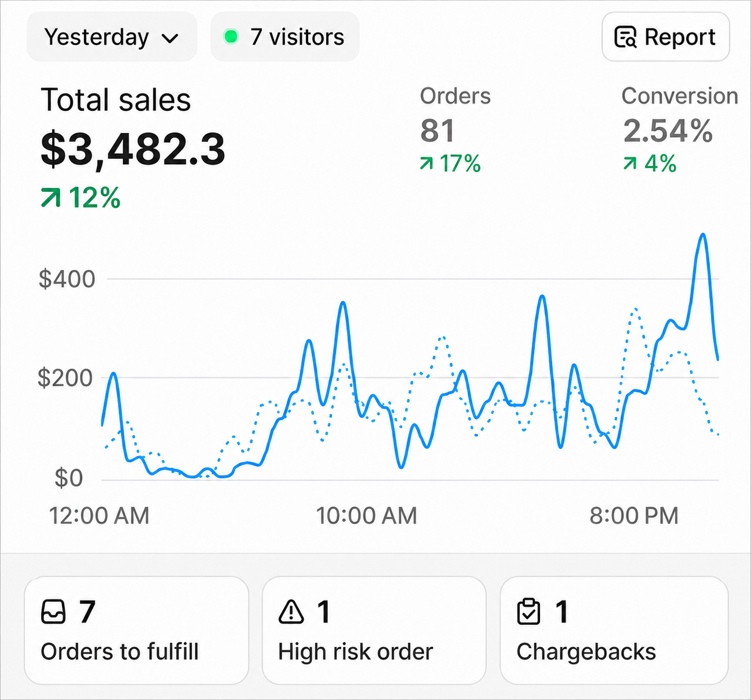Click the 12:00 AM time label
Viewport: 751px width, 700px height.
[x=99, y=516]
